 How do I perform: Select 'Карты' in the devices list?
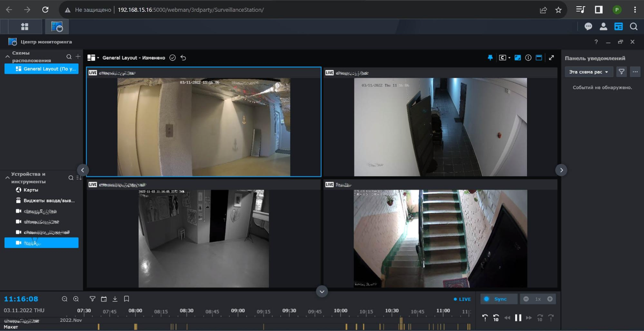pos(31,190)
